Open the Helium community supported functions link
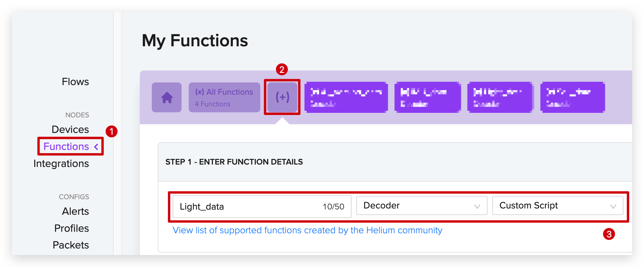The width and height of the screenshot is (644, 267). (307, 230)
